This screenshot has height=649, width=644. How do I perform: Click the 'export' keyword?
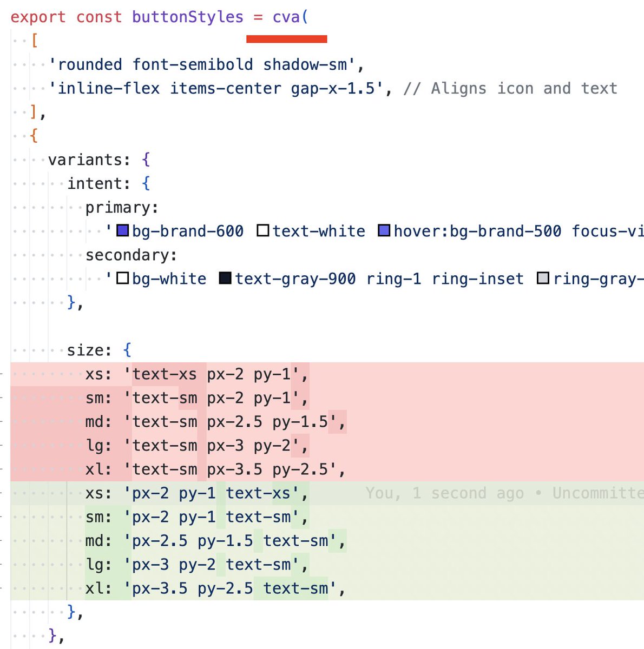coord(38,17)
